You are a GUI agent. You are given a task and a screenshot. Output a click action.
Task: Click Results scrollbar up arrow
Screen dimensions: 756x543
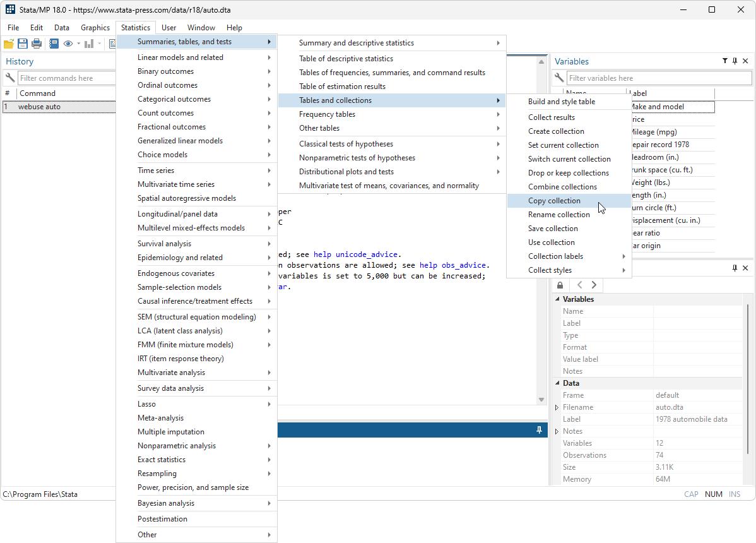point(541,62)
